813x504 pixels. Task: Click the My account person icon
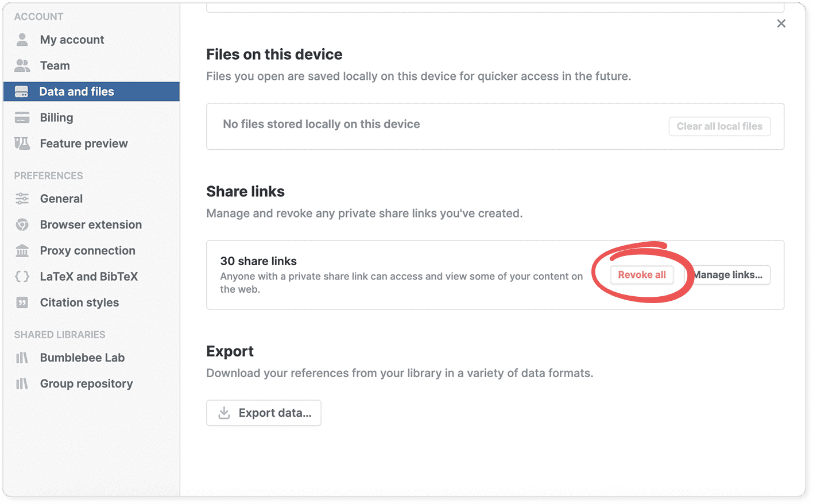coord(22,40)
